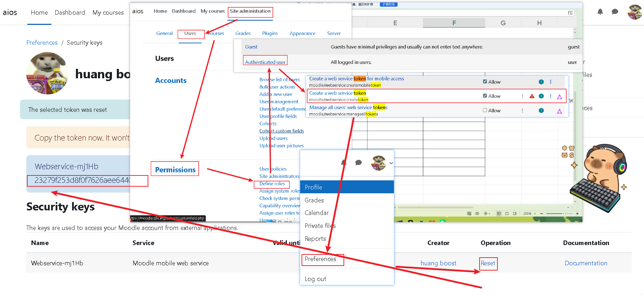Uncheck Allow for mobile access token capability
Viewport: 644px width, 295px height.
pos(485,82)
